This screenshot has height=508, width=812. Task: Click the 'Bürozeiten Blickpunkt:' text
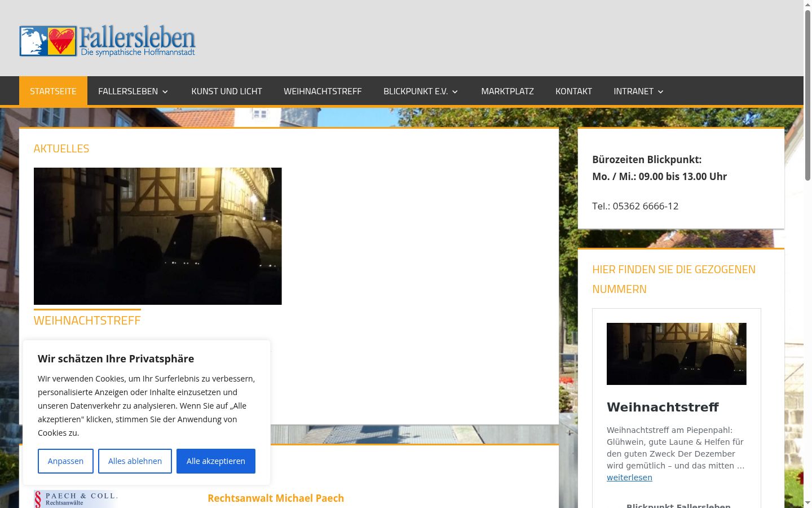click(647, 160)
